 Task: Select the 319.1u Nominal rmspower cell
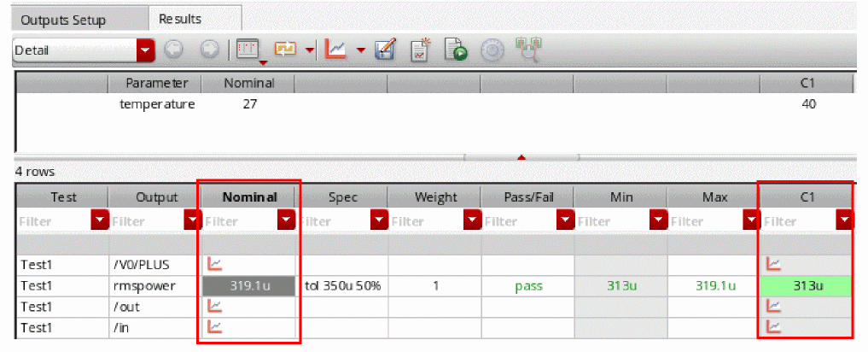pyautogui.click(x=248, y=286)
